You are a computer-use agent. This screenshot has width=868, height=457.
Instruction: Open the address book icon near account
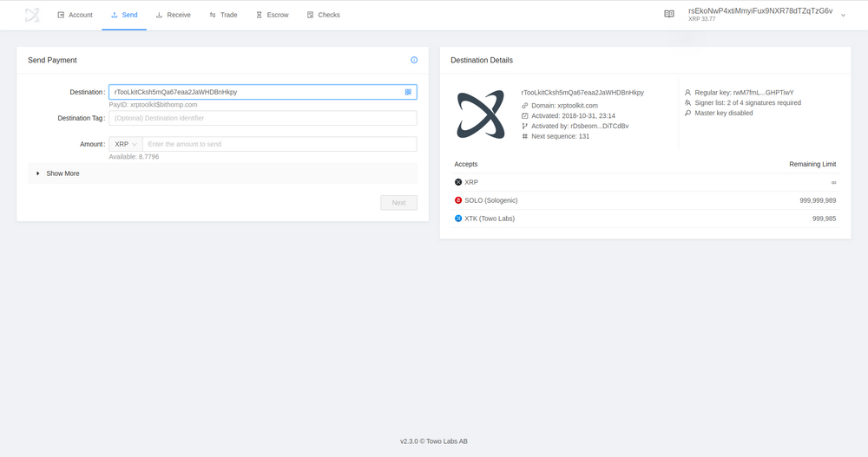pyautogui.click(x=669, y=15)
